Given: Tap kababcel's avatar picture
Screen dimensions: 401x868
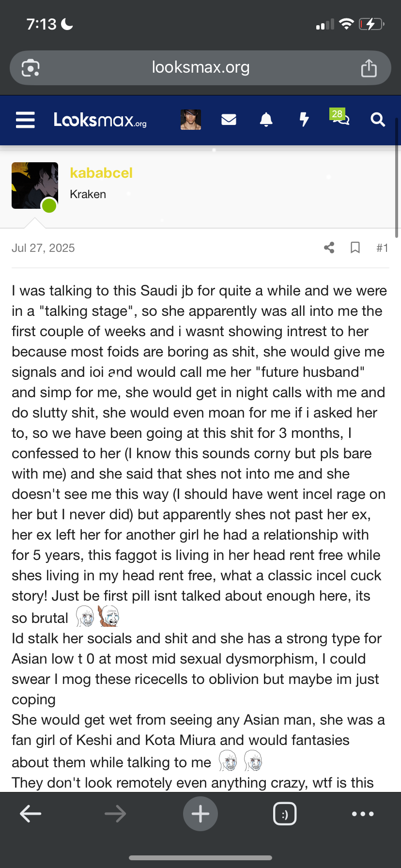Looking at the screenshot, I should pyautogui.click(x=35, y=186).
